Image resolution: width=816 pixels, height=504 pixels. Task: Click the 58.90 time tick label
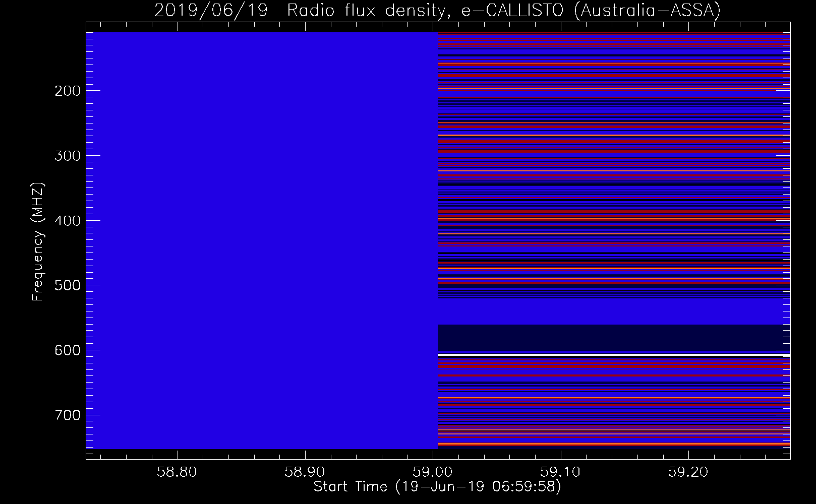pos(305,472)
